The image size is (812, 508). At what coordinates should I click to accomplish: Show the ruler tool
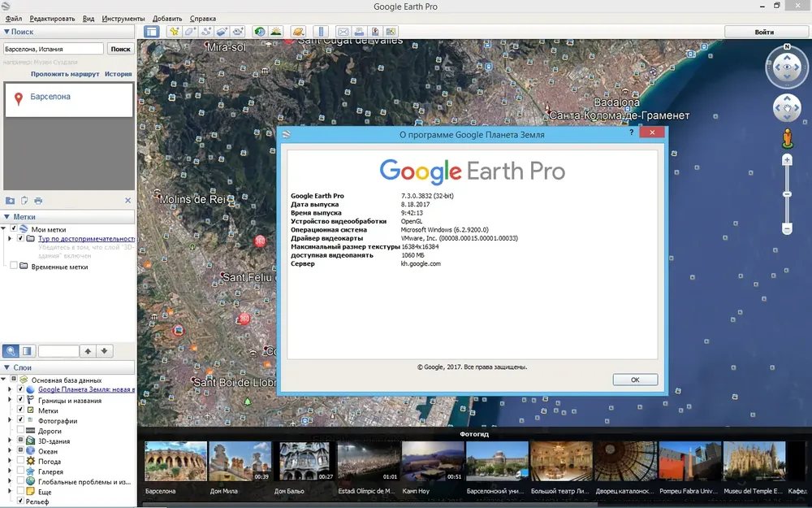click(321, 32)
